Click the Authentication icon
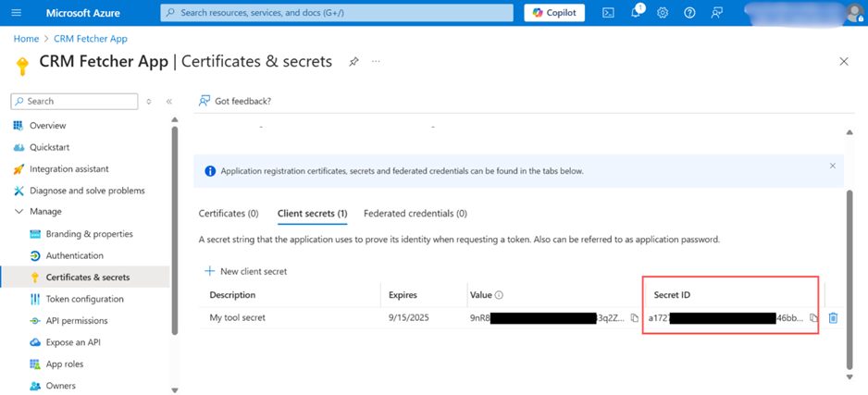 (x=35, y=255)
